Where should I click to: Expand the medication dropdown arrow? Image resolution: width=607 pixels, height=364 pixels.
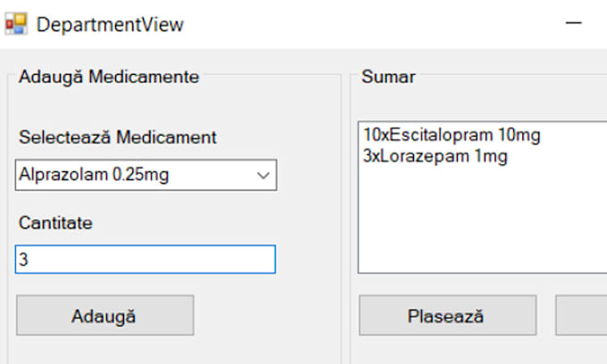click(263, 175)
